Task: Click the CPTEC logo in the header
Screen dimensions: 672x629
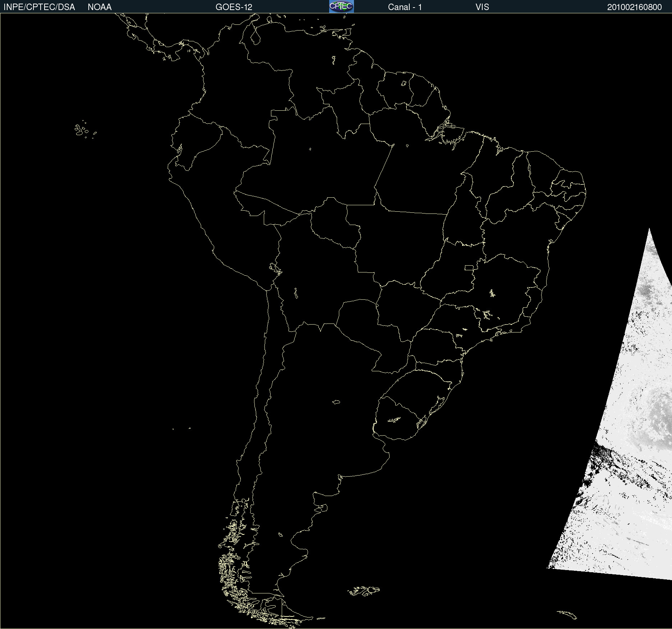Action: point(341,6)
